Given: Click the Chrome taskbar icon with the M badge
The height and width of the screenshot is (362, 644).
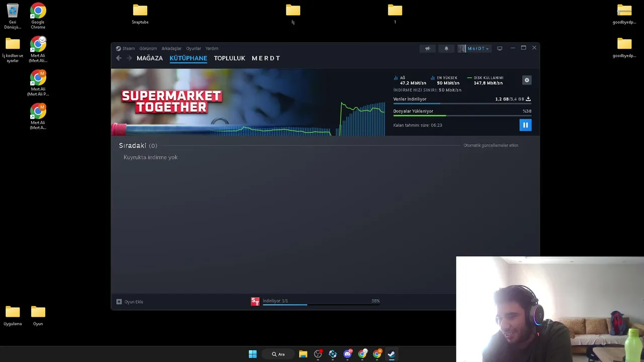Looking at the screenshot, I should [x=377, y=354].
